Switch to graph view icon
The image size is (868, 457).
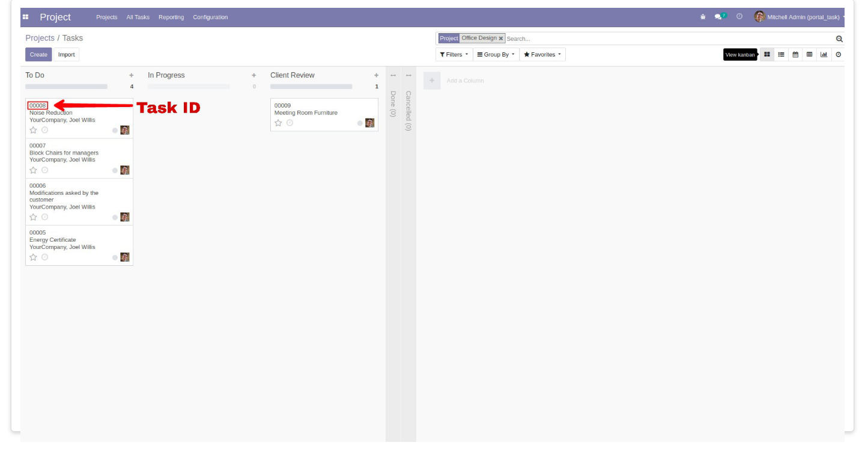point(824,55)
